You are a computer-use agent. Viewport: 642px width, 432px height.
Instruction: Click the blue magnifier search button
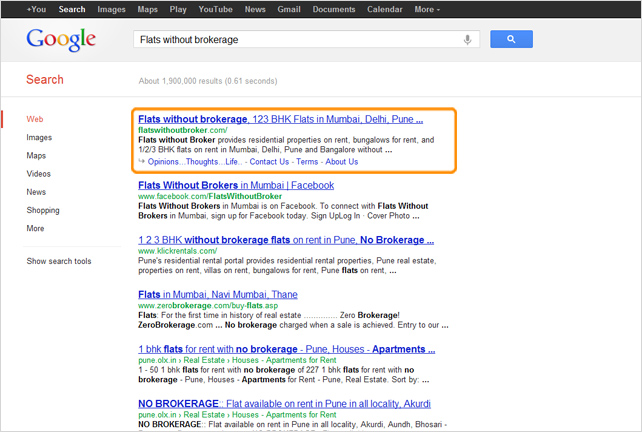[511, 39]
